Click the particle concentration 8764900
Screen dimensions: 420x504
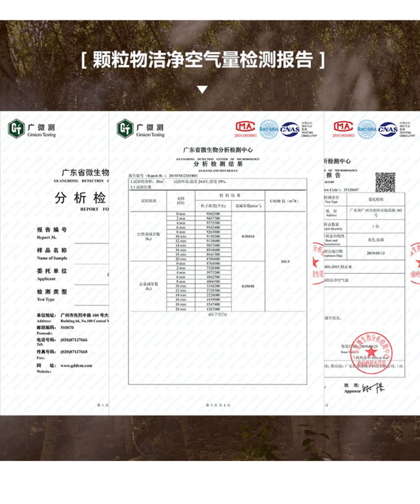(213, 264)
